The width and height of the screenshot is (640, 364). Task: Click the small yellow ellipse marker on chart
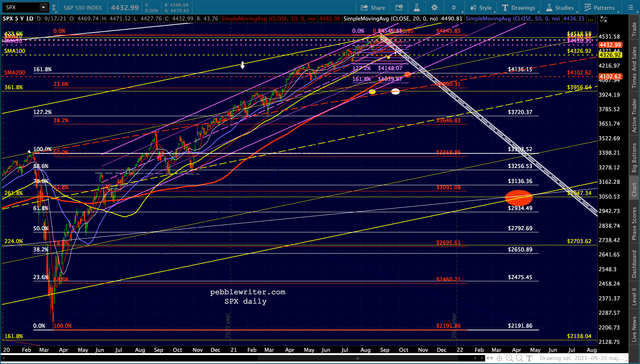pos(372,92)
